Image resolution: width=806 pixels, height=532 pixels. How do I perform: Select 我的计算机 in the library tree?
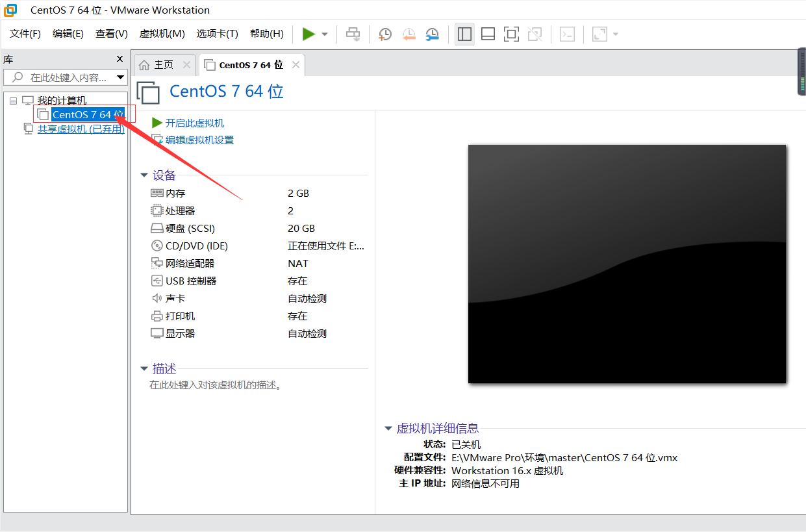click(62, 101)
